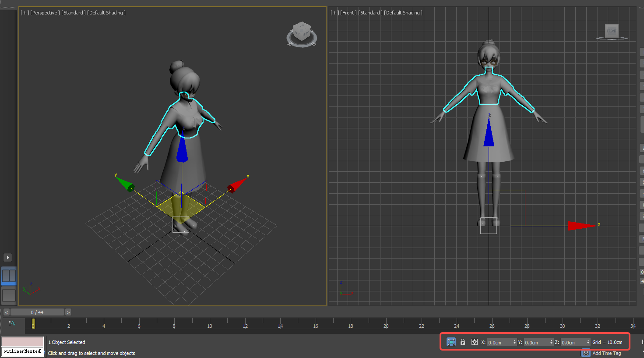Screen dimensions: 644x358
Task: Select the character's skirt in Front viewport
Action: [x=489, y=134]
